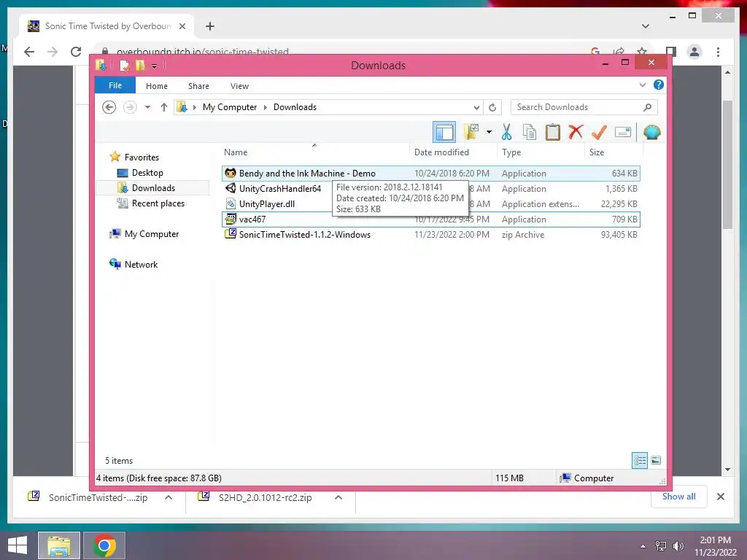Open SonicTimeTwisted download options chevron

click(x=169, y=497)
